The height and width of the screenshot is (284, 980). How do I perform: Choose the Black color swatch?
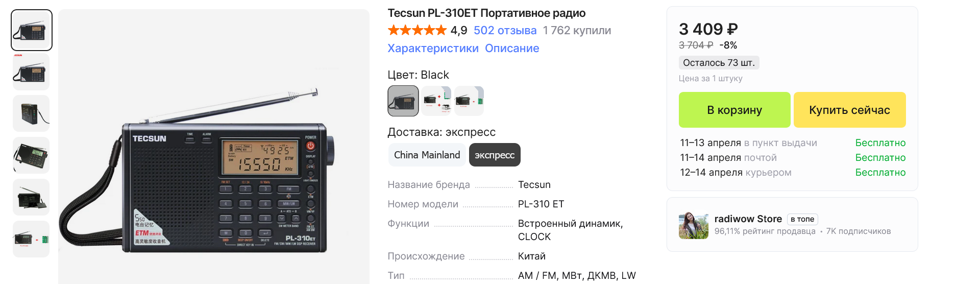click(403, 101)
